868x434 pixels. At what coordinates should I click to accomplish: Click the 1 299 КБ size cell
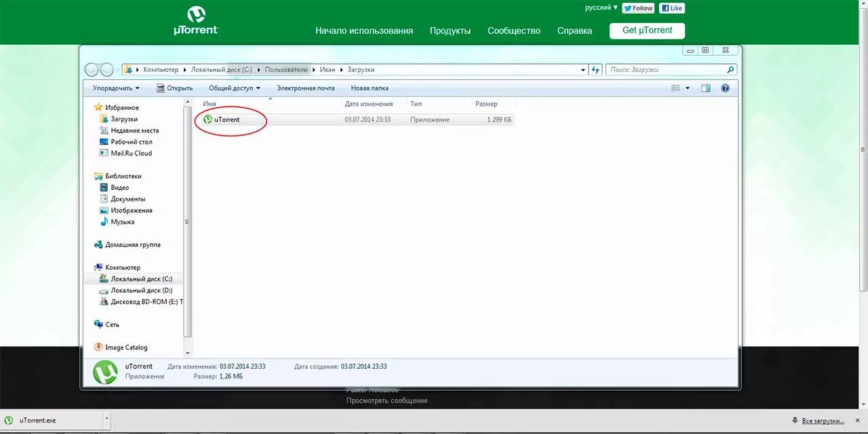coord(499,120)
